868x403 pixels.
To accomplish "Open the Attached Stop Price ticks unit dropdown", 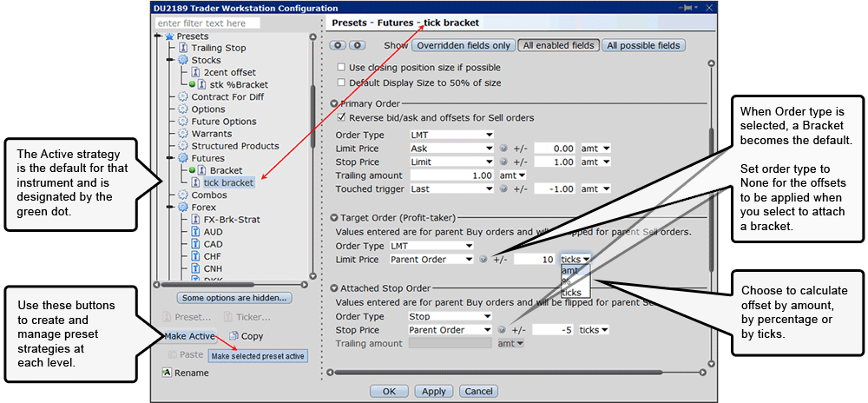I will pyautogui.click(x=594, y=330).
